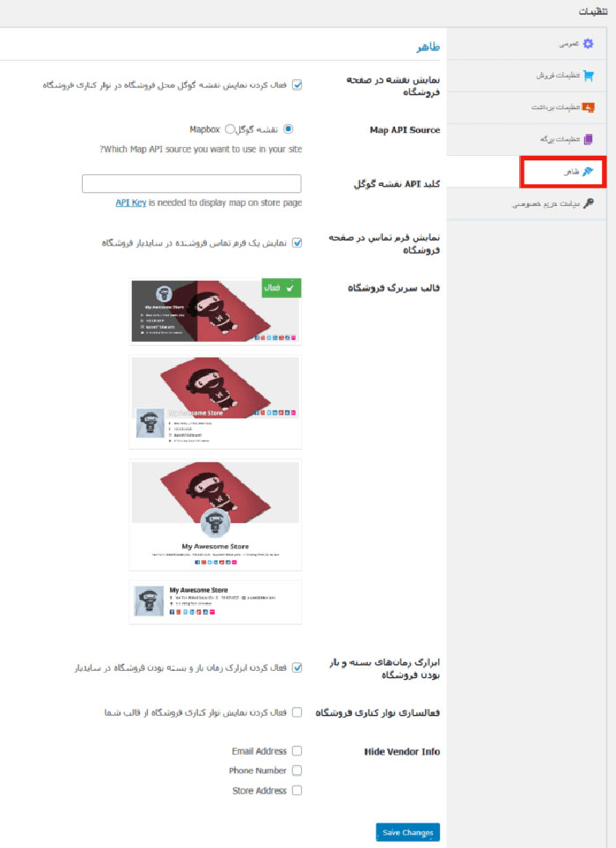The height and width of the screenshot is (848, 616).
Task: Toggle Google map display on store checkbox
Action: click(x=297, y=85)
